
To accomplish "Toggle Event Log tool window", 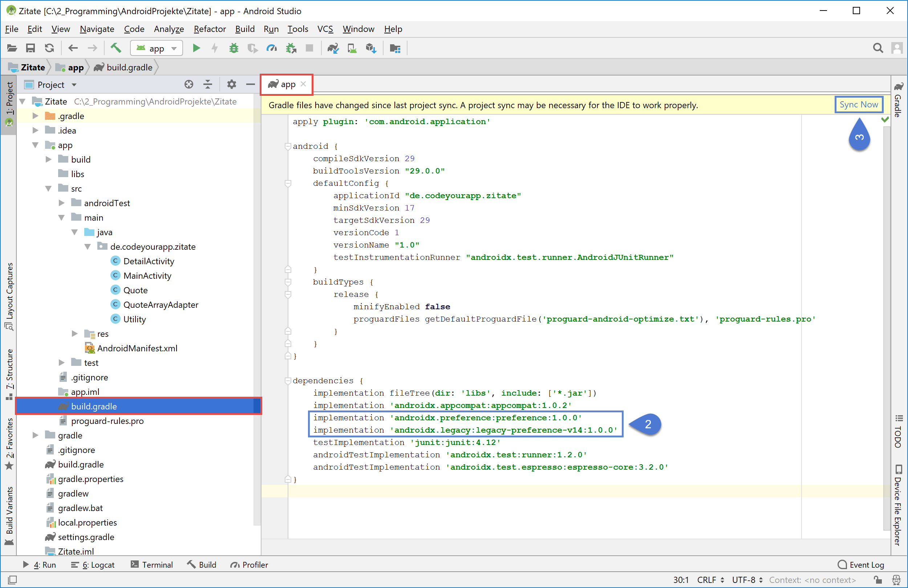I will tap(861, 565).
